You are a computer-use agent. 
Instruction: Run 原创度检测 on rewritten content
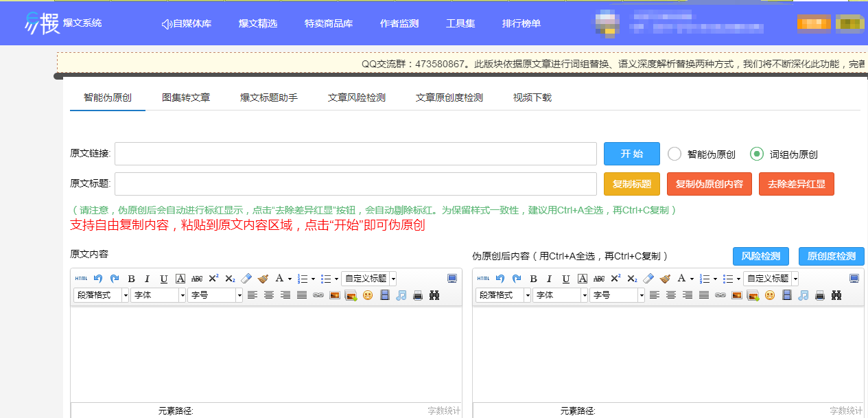(x=832, y=256)
